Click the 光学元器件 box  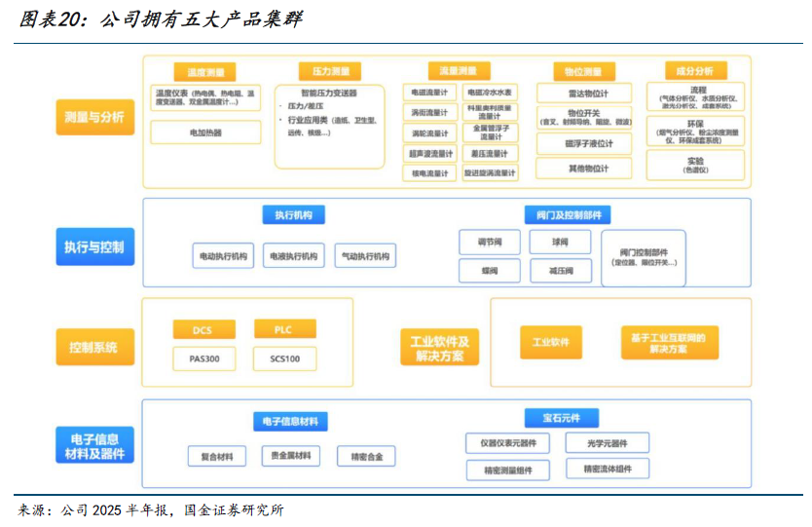[607, 444]
